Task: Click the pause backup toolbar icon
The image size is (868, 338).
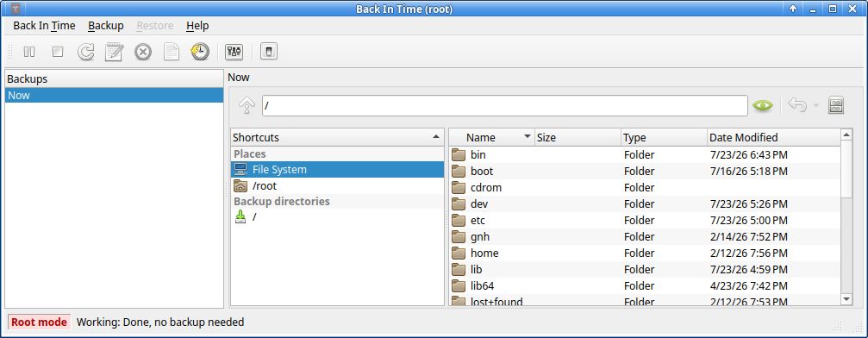Action: point(29,52)
